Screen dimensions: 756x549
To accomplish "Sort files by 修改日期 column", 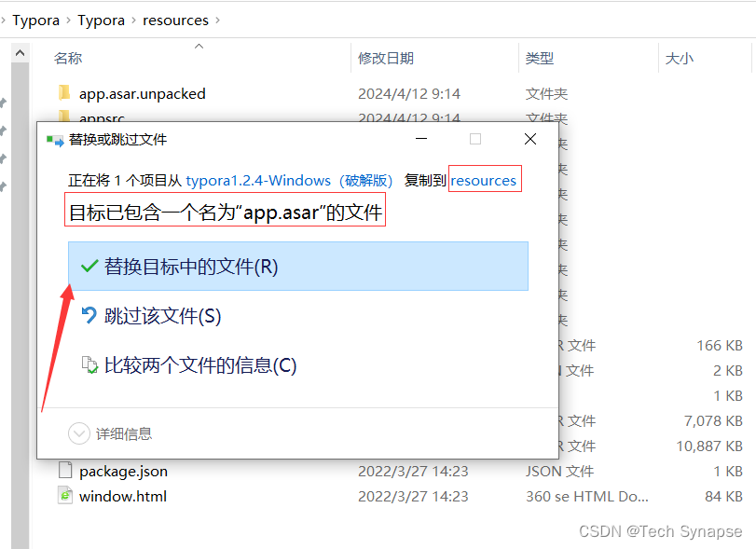I will (x=386, y=59).
